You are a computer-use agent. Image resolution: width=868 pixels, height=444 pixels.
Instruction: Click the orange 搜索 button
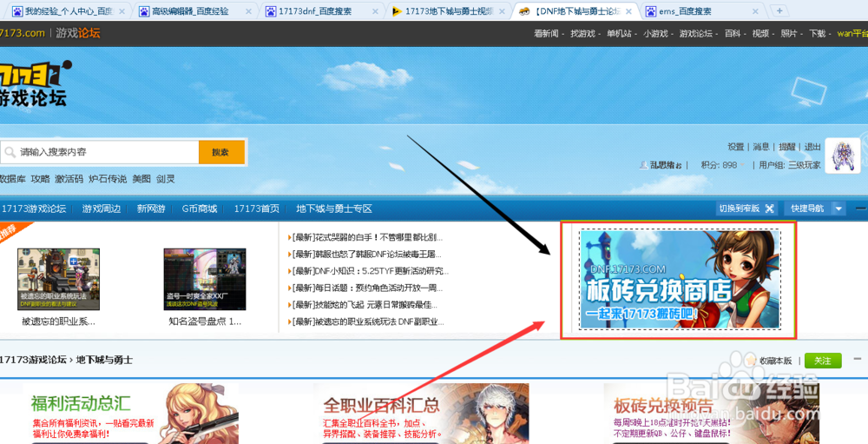(221, 152)
